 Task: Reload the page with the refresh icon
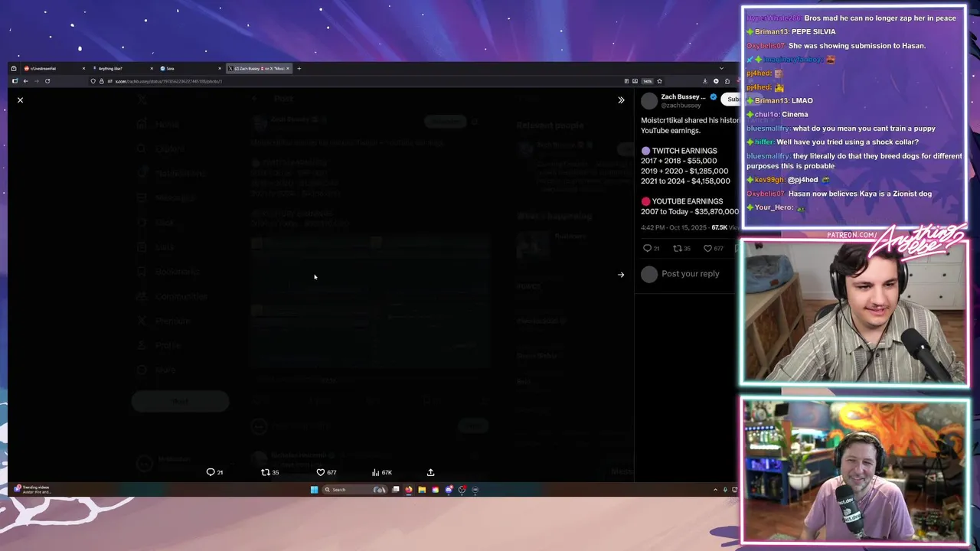[x=47, y=81]
